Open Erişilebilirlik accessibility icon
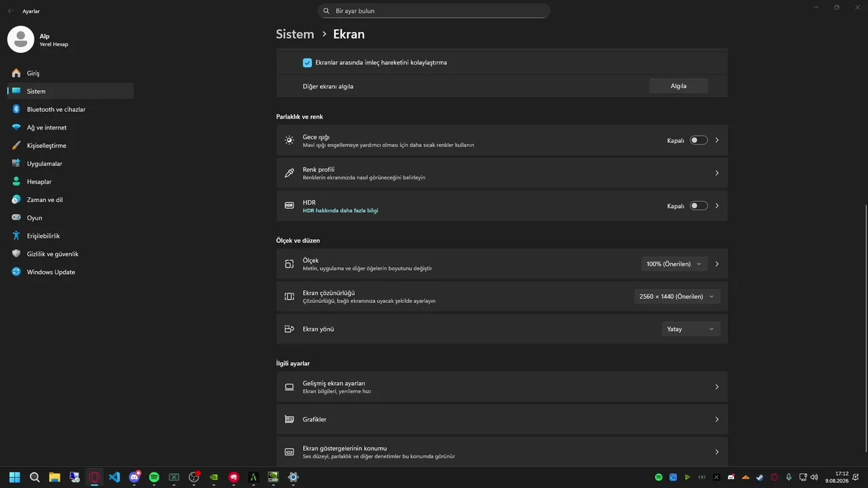This screenshot has height=488, width=868. click(16, 236)
